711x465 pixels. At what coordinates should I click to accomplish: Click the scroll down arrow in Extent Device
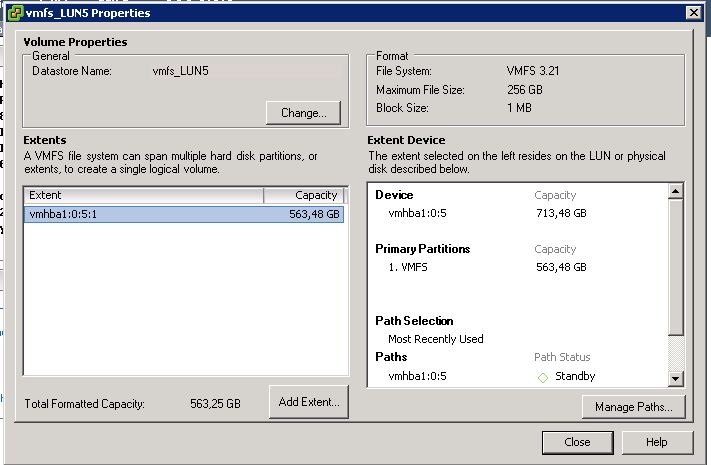(x=676, y=378)
